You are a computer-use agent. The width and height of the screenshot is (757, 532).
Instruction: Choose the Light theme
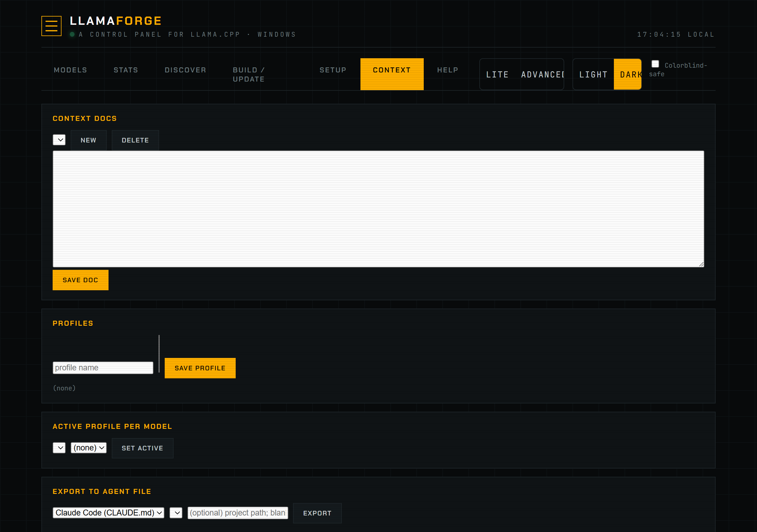(593, 74)
